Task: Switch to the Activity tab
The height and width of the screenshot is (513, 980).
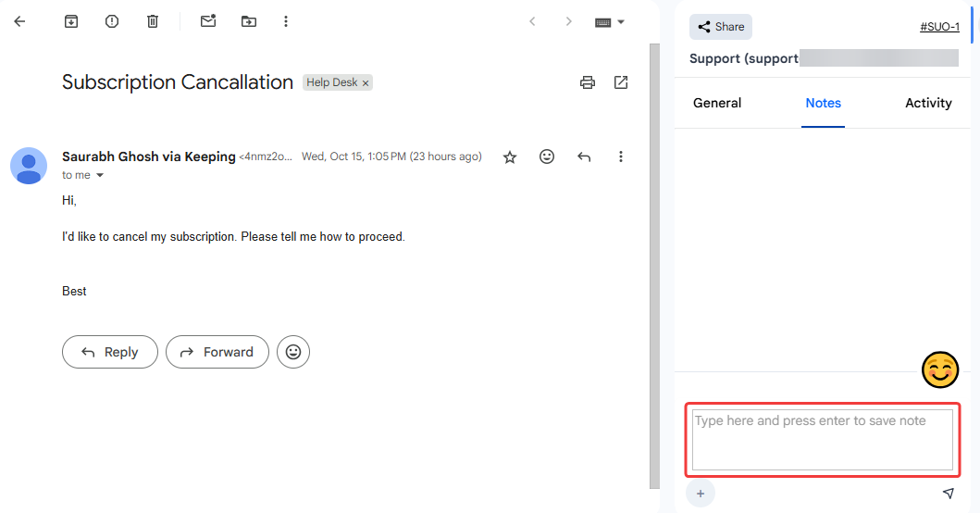Action: pos(928,103)
